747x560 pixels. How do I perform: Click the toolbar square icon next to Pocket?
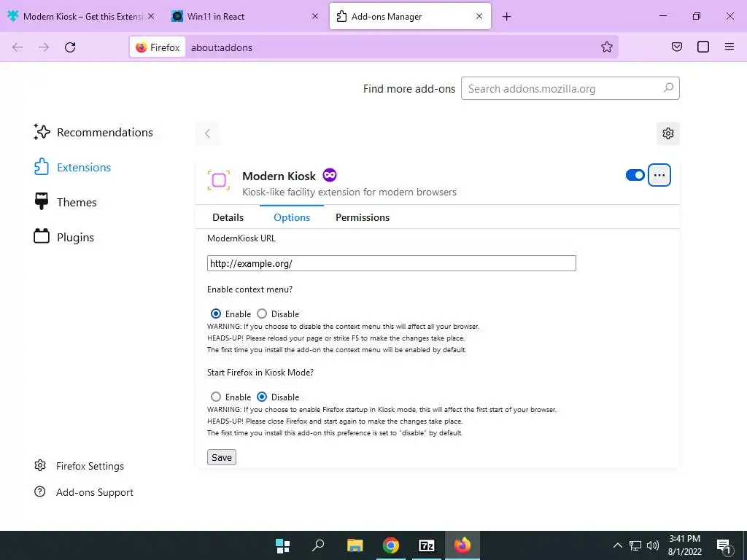(x=703, y=47)
